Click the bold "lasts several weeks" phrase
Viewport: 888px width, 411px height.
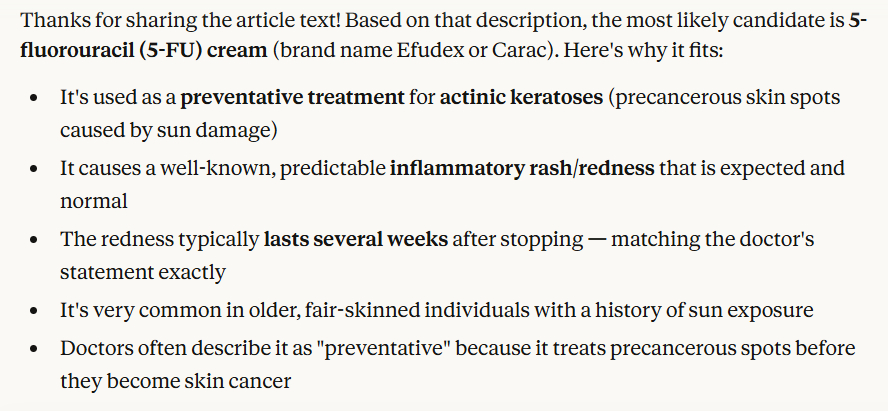pos(355,239)
